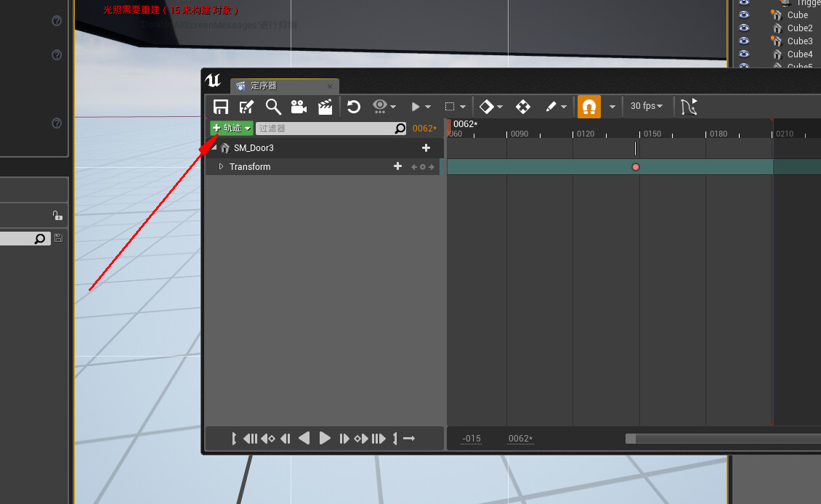Hide Cube4 using its eye icon

pyautogui.click(x=743, y=54)
